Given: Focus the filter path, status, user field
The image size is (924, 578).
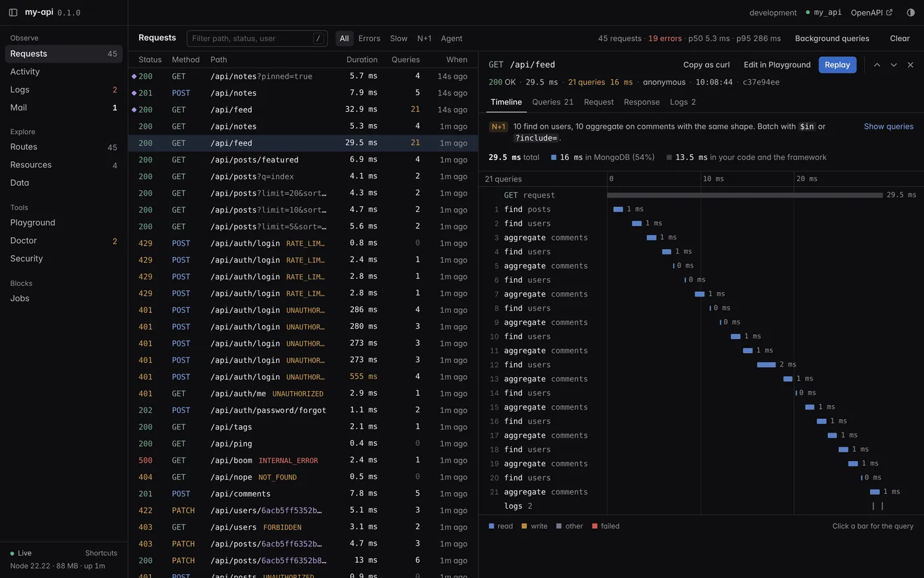Looking at the screenshot, I should click(x=257, y=38).
